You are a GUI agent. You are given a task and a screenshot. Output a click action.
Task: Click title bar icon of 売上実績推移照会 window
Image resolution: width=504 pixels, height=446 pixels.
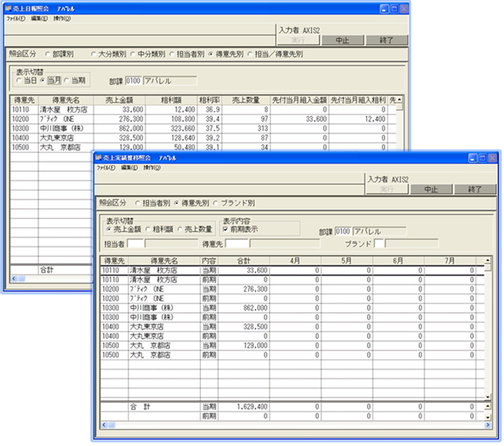[100, 158]
